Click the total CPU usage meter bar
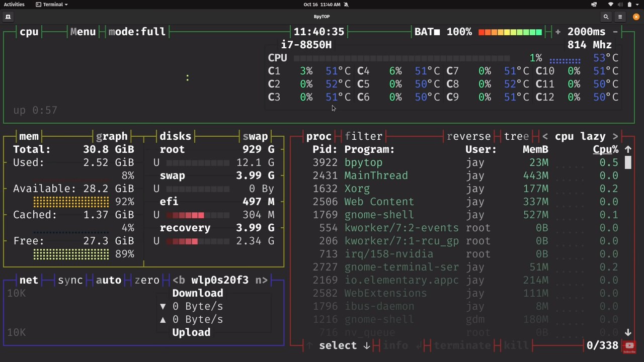 [x=401, y=58]
